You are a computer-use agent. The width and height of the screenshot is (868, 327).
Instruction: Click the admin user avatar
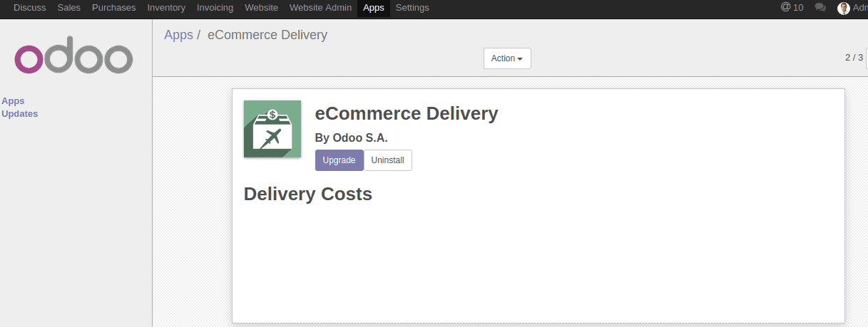(844, 8)
